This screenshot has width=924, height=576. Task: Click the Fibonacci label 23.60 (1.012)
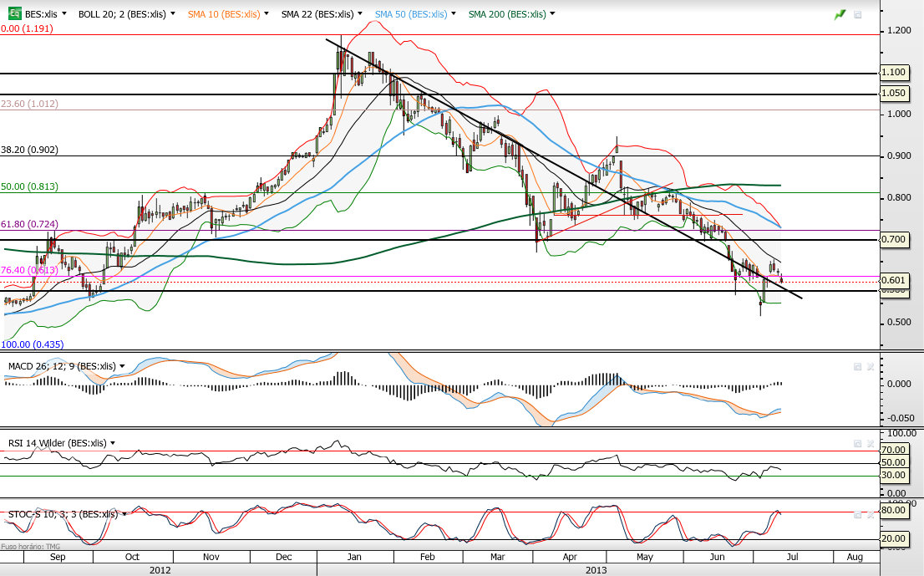point(29,104)
